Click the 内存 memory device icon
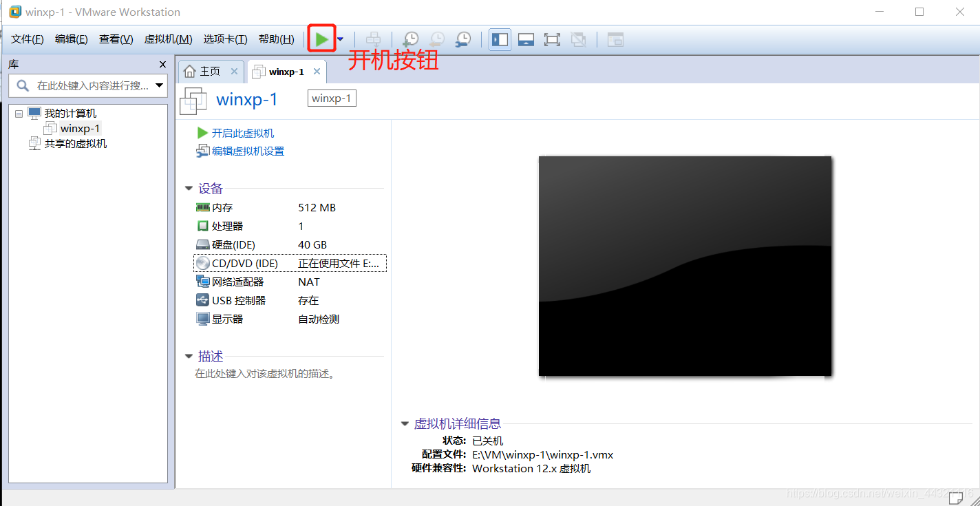 click(202, 207)
